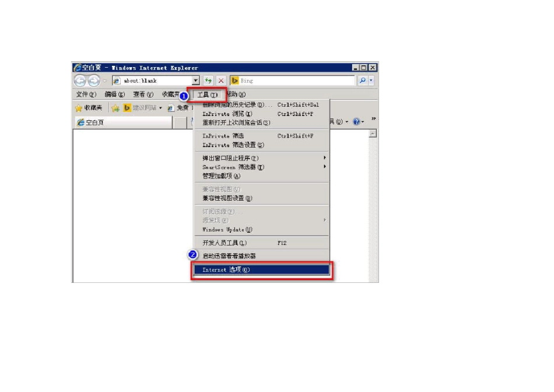Screen dimensions: 554x392
Task: Choose 重新打开上次浏览会话(S)
Action: tap(261, 123)
